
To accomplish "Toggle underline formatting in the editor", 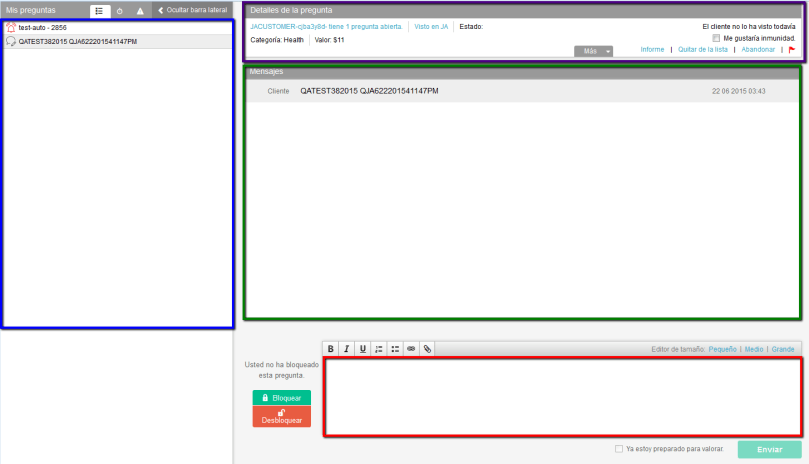I will [363, 349].
